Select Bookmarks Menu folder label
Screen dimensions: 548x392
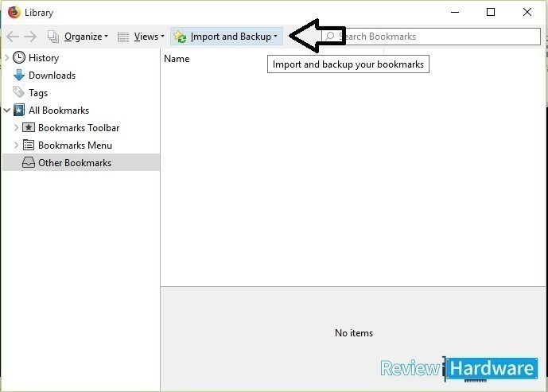coord(75,146)
